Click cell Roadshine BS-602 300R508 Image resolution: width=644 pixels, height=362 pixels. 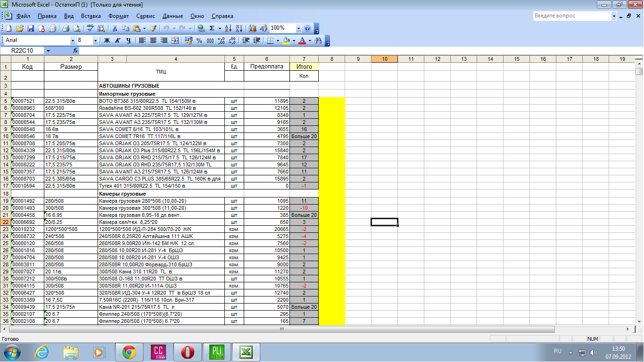pos(161,108)
